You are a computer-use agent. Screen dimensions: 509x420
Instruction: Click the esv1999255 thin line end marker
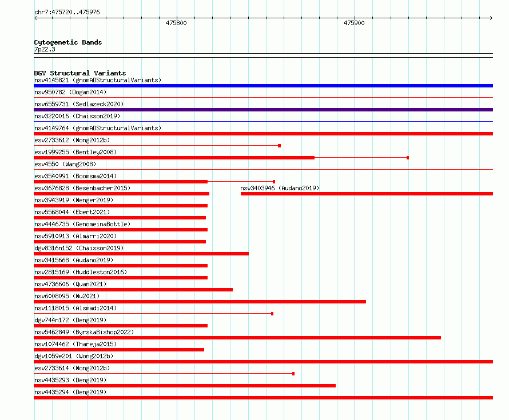[x=408, y=158]
